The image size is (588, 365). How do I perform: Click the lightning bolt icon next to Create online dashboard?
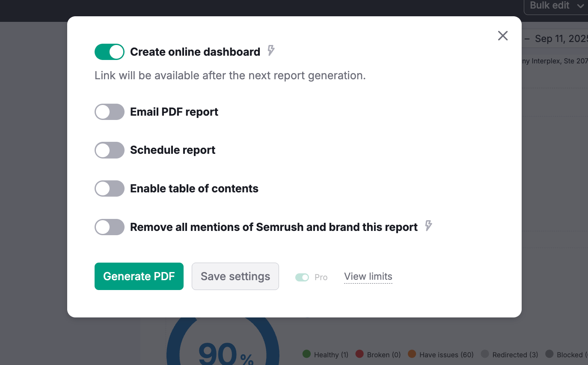(x=270, y=51)
